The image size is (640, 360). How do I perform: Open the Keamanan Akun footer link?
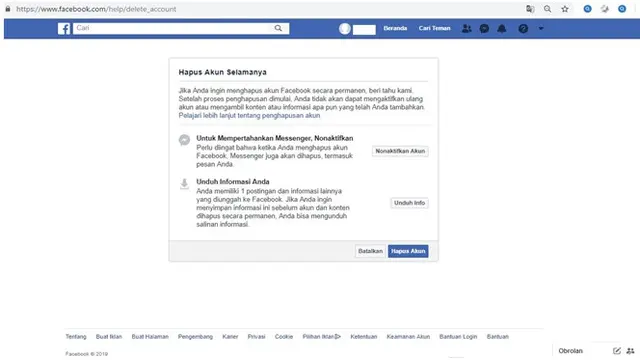tap(408, 337)
